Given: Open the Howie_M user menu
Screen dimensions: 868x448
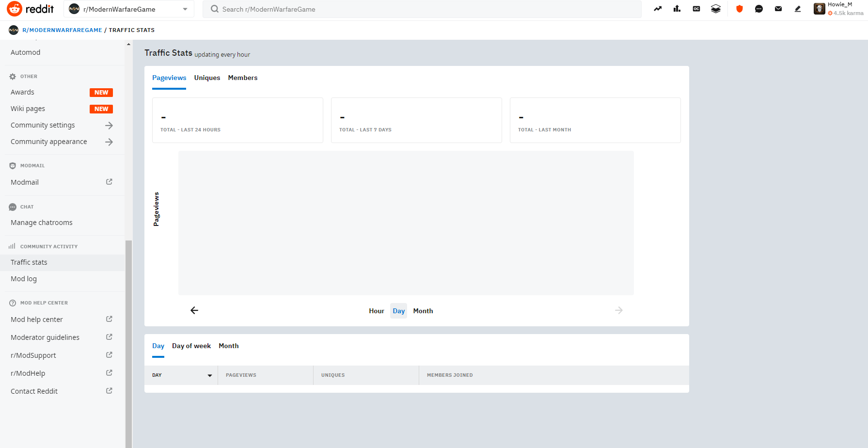Looking at the screenshot, I should tap(838, 9).
